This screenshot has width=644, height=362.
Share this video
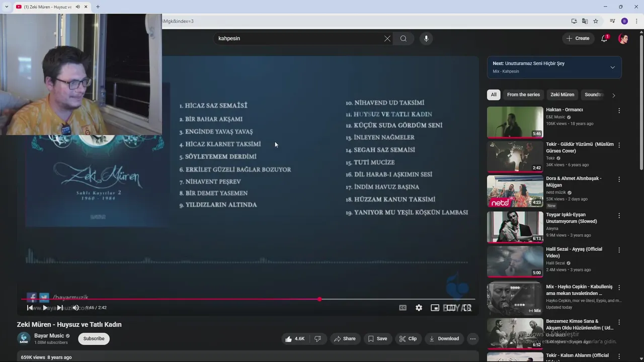(345, 339)
